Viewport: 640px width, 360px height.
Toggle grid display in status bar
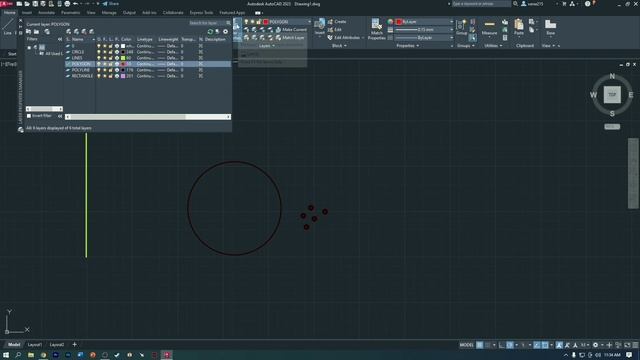[480, 345]
